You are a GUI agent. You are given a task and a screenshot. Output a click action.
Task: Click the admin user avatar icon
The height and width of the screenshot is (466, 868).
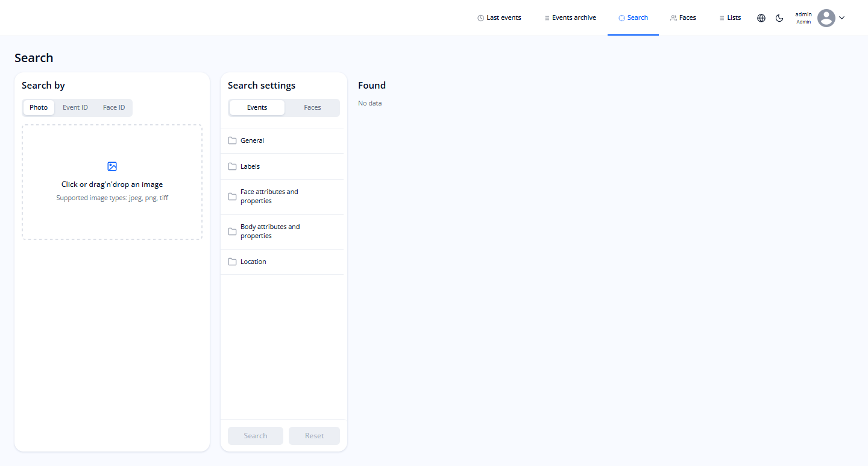(826, 17)
